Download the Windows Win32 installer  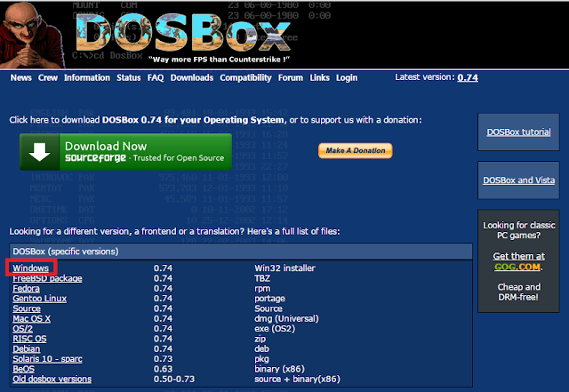(31, 268)
